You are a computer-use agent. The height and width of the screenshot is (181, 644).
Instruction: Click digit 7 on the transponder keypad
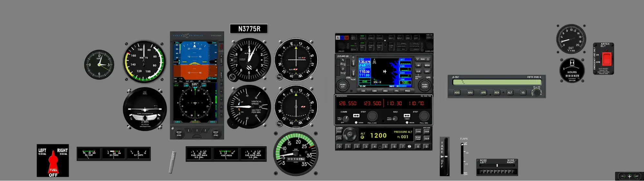pyautogui.click(x=403, y=147)
